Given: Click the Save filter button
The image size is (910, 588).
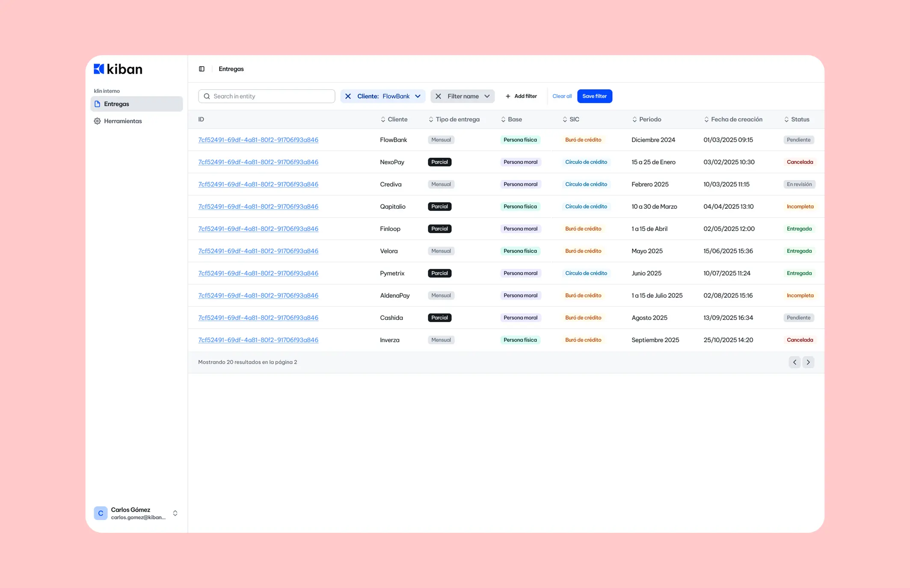Looking at the screenshot, I should (x=594, y=96).
